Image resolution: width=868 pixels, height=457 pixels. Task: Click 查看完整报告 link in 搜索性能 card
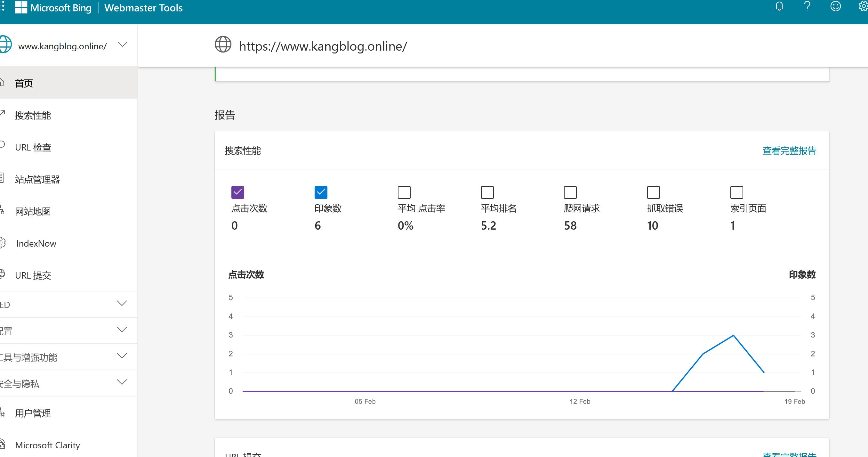[x=789, y=151]
